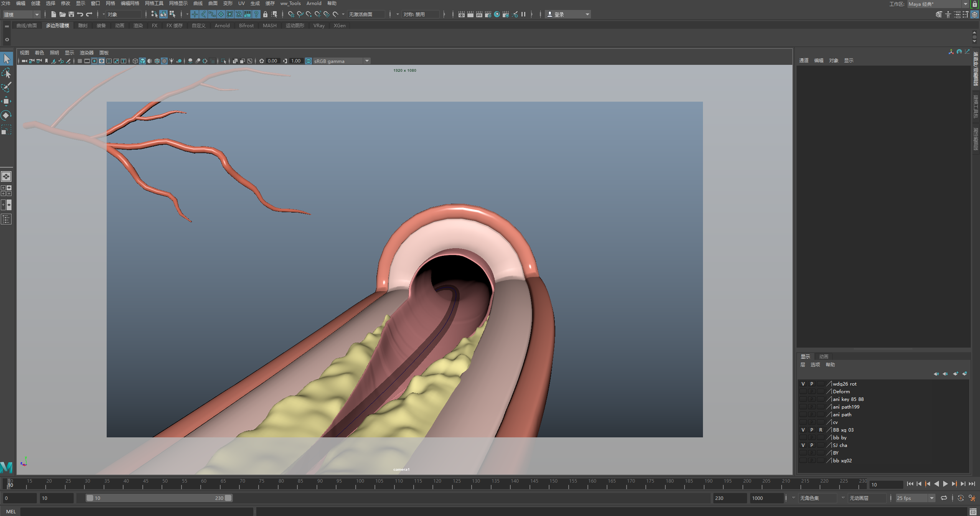
Task: Toggle visibility box of ani path layer
Action: (803, 414)
